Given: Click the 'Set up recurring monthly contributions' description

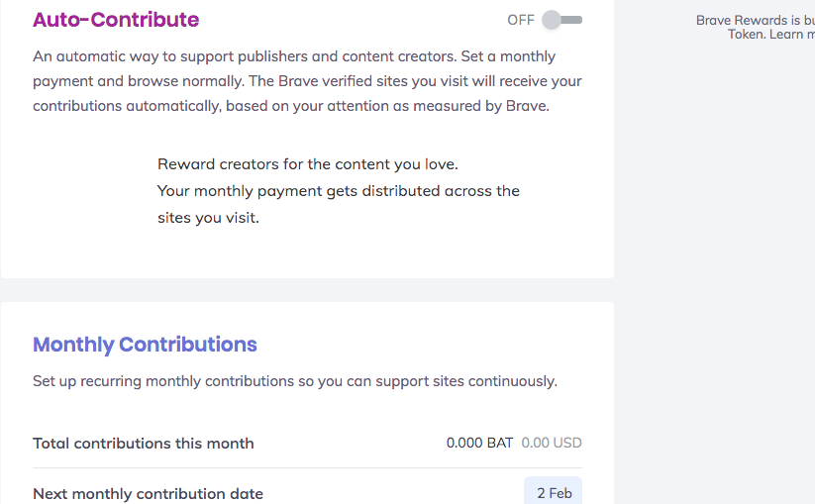Looking at the screenshot, I should (x=294, y=381).
